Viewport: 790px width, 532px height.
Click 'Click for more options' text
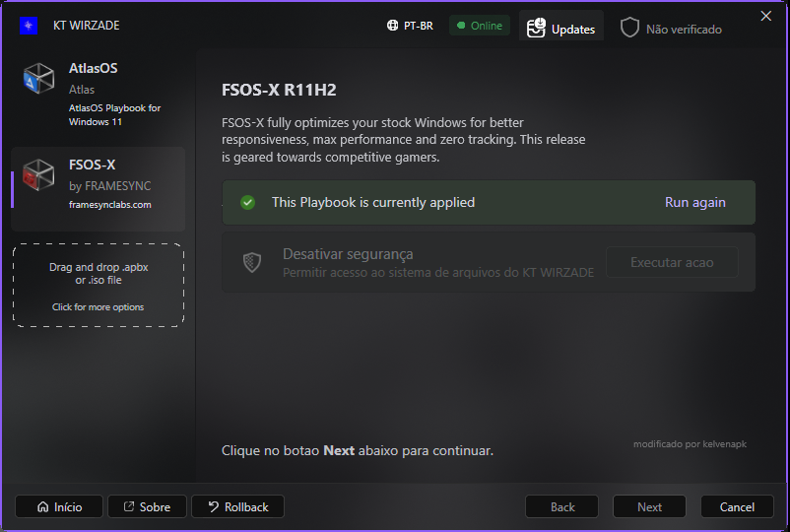click(x=98, y=306)
